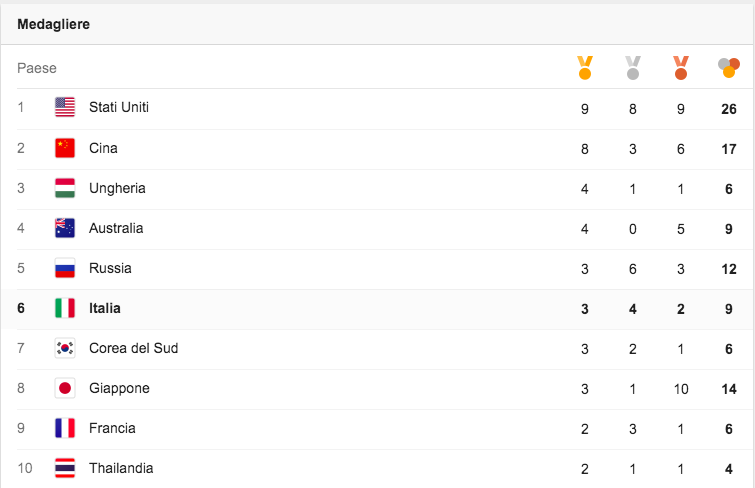The width and height of the screenshot is (755, 488).
Task: Click the gold medal column icon
Action: tap(585, 68)
